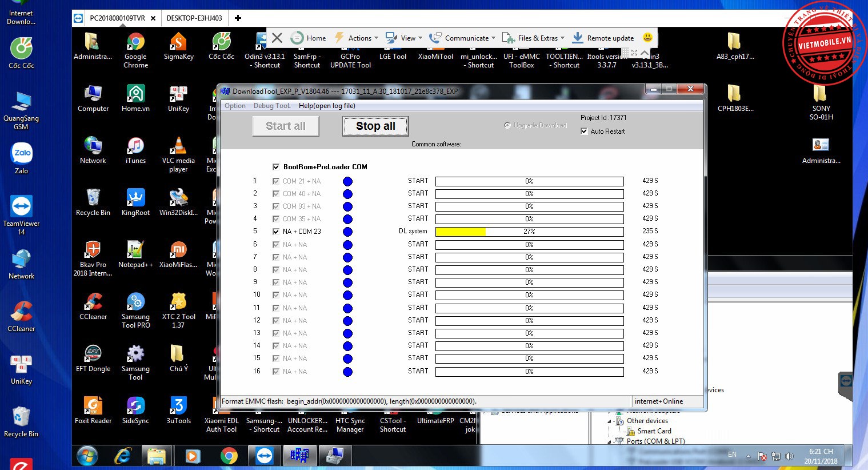Toggle checkbox for COM 93 + NA
Screen dimensions: 868x470
pos(276,206)
